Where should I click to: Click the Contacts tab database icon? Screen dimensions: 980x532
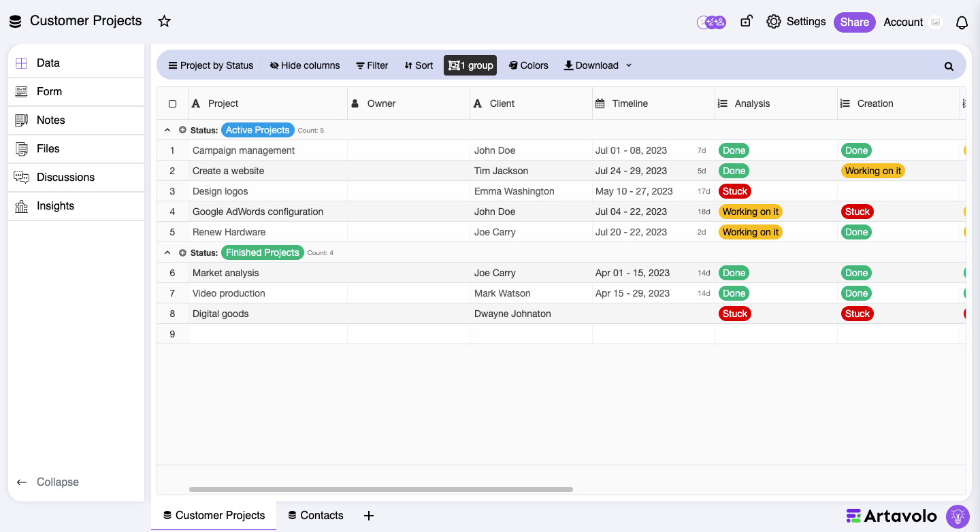click(x=292, y=516)
